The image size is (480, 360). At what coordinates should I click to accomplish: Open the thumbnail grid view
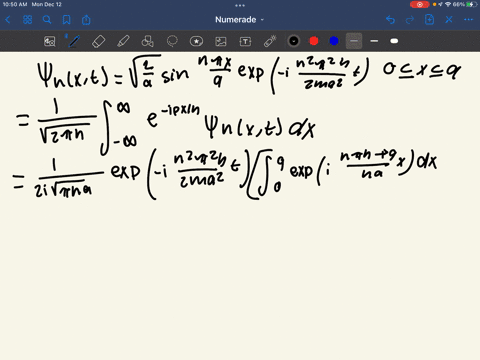click(27, 20)
